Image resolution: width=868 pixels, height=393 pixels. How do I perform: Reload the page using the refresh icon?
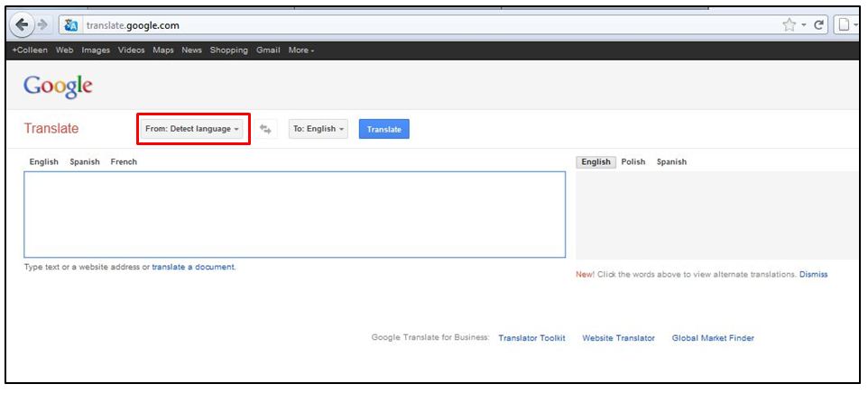coord(819,25)
